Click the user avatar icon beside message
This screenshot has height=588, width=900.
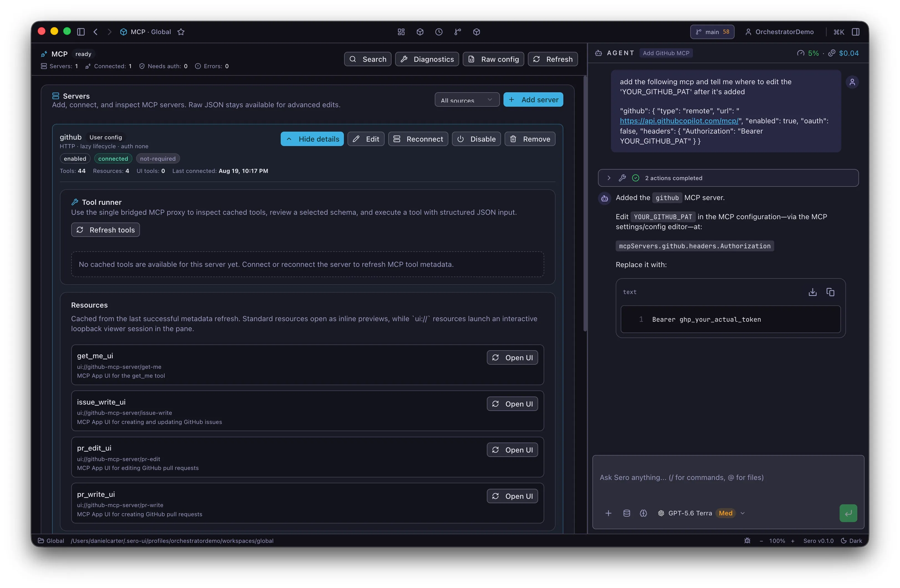coord(852,82)
